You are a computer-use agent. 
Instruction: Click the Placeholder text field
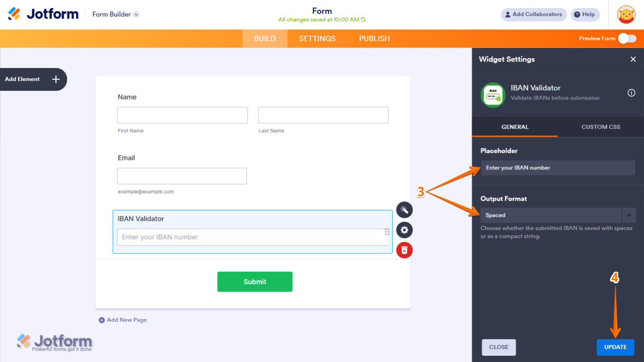point(558,168)
